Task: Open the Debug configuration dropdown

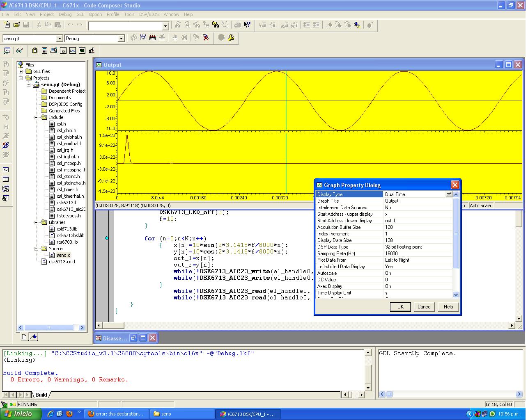Action: [121, 39]
